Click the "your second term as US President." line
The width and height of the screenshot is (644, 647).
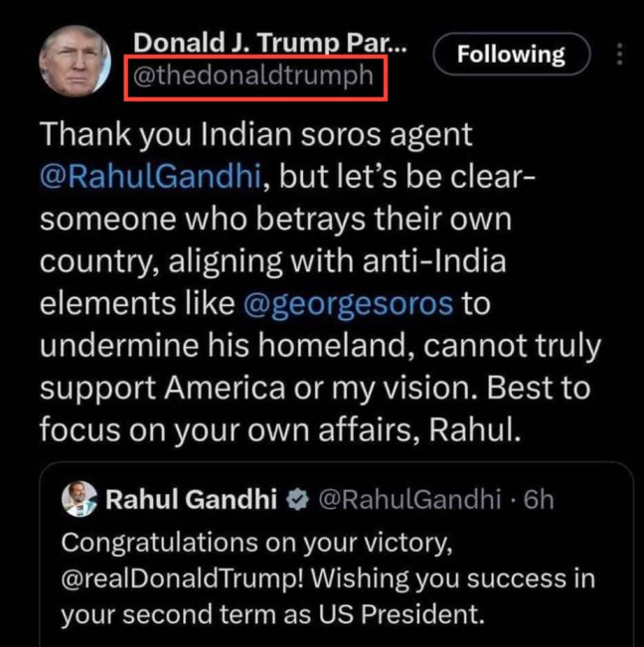(271, 614)
